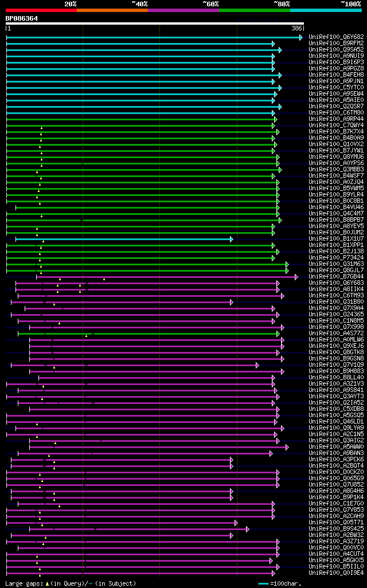Click the UniRef100_C6TM80 label
The width and height of the screenshot is (367, 588).
click(x=336, y=113)
